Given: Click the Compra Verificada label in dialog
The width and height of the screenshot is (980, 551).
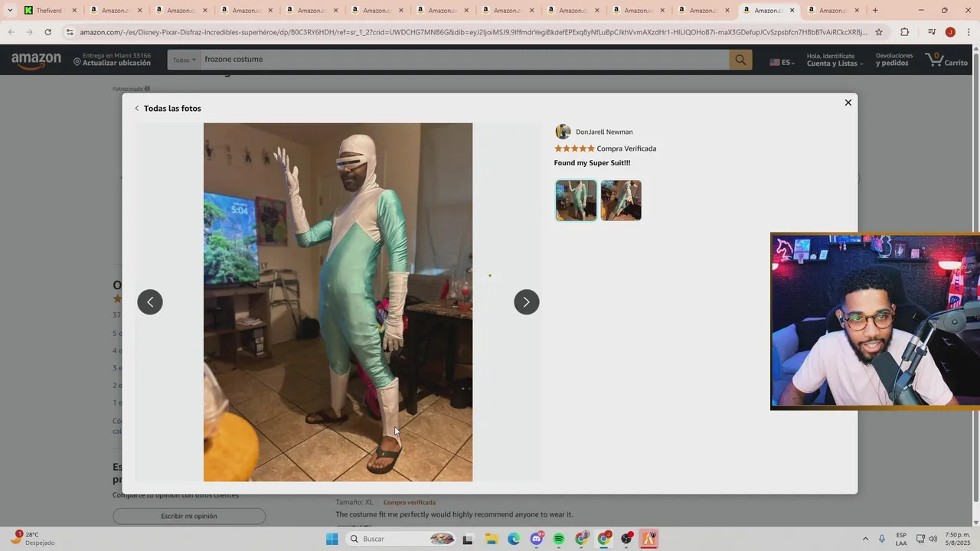Looking at the screenshot, I should [626, 148].
